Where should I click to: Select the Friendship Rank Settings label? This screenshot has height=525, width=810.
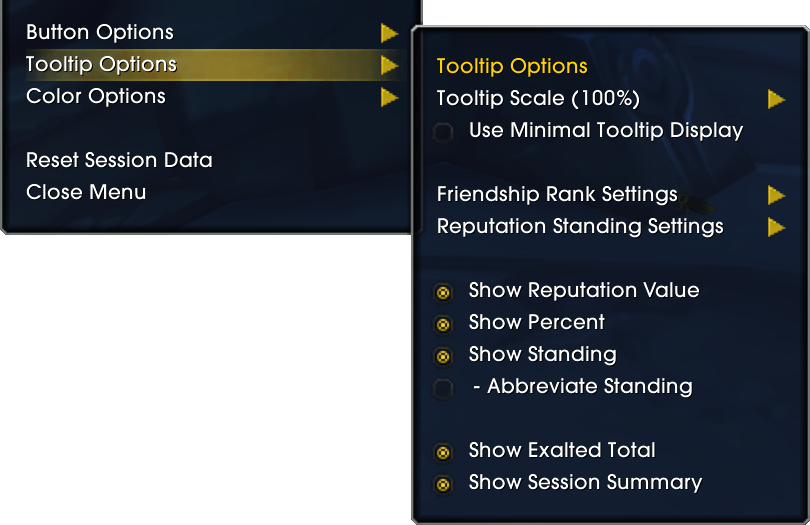point(557,195)
